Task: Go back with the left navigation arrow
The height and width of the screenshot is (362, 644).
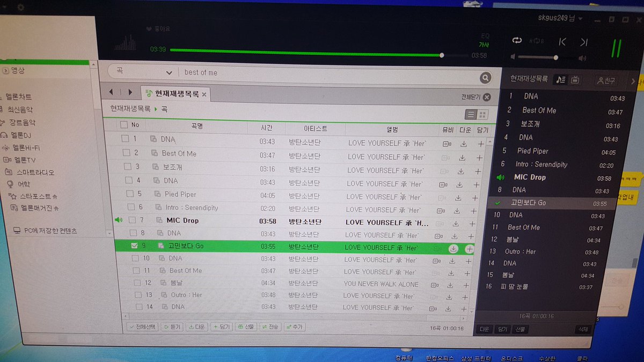Action: coord(111,92)
